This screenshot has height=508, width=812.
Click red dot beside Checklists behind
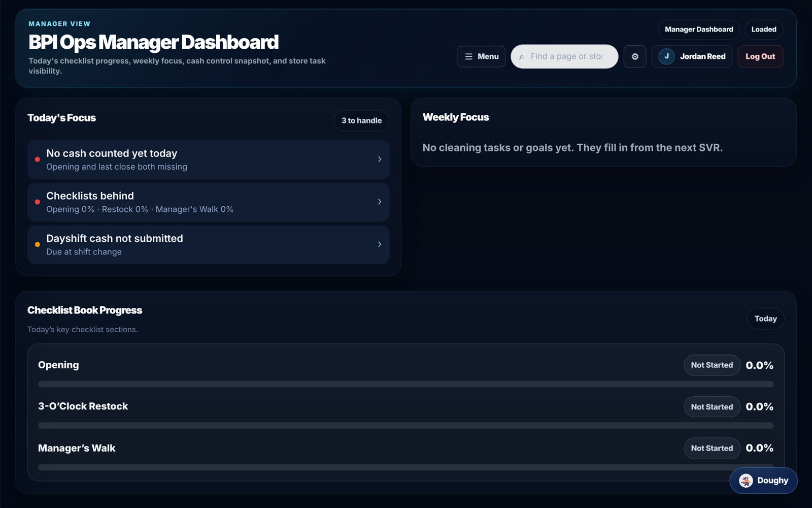point(37,202)
